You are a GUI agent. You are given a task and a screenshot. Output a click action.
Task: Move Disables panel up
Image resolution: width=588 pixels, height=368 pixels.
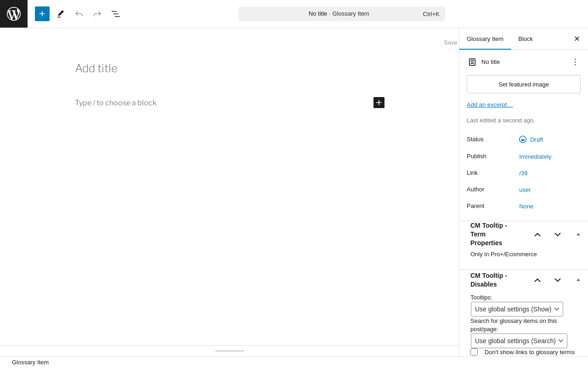tap(537, 280)
